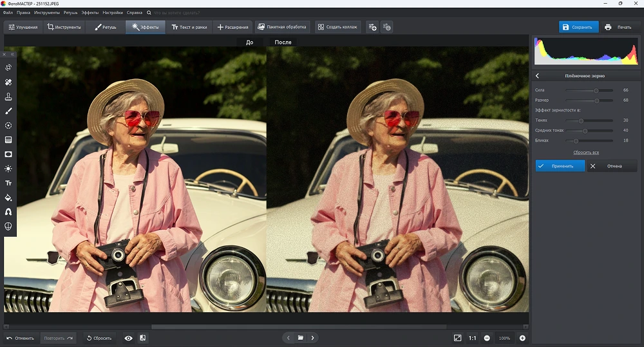Select the paint bucket fill tool

[8, 198]
